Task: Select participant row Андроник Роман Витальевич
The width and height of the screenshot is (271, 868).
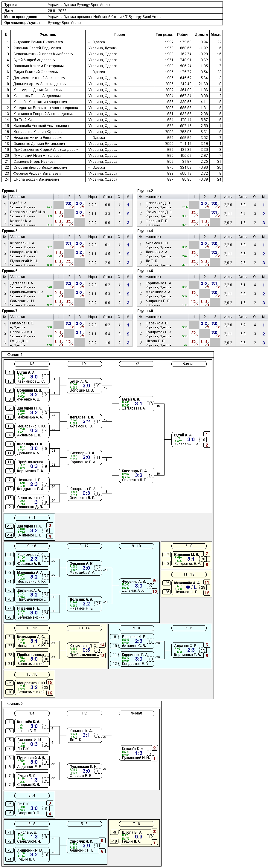Action: pyautogui.click(x=112, y=42)
